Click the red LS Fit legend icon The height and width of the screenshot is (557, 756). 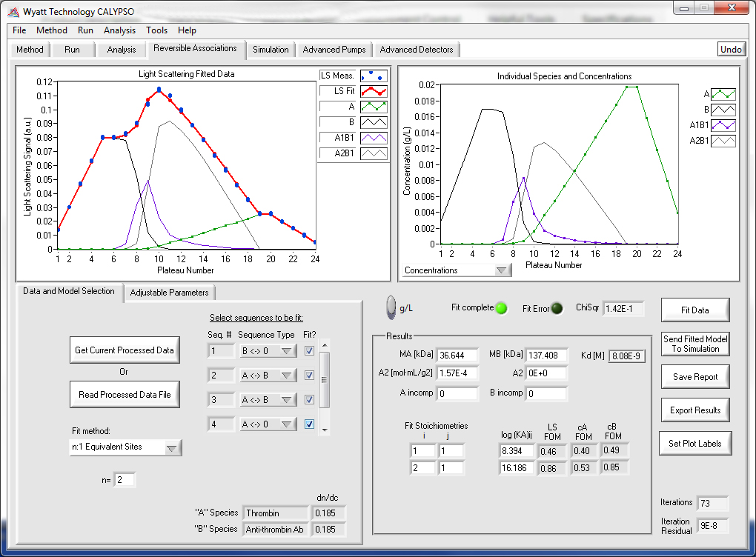[x=374, y=91]
